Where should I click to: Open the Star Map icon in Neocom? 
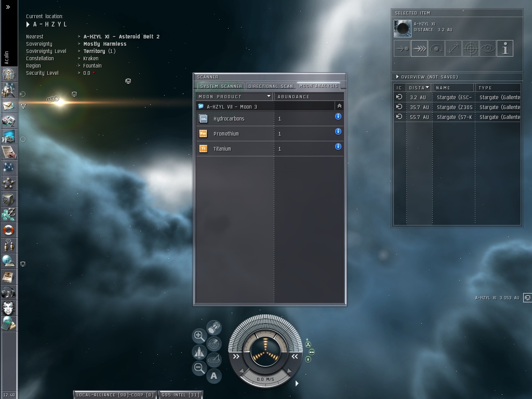[8, 168]
